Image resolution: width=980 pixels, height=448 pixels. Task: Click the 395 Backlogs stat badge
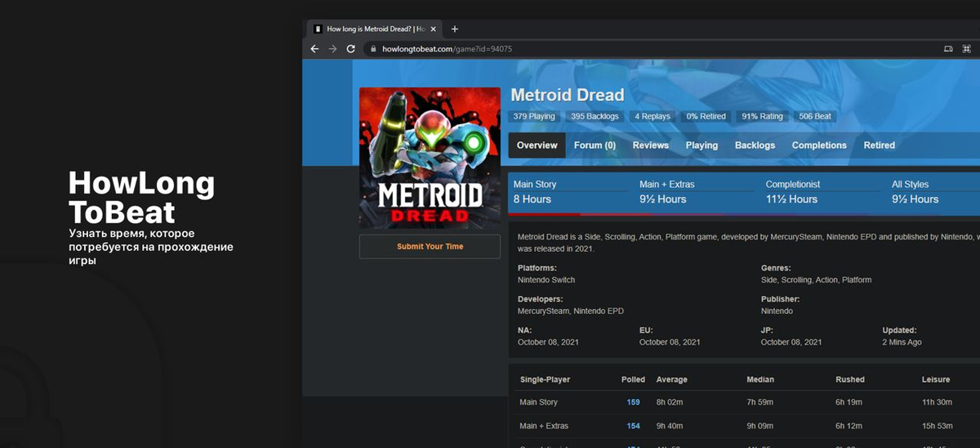(595, 117)
